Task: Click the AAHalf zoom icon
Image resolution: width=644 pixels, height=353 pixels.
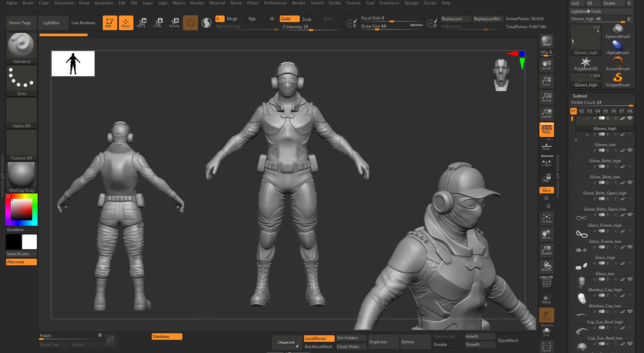Action: click(546, 114)
